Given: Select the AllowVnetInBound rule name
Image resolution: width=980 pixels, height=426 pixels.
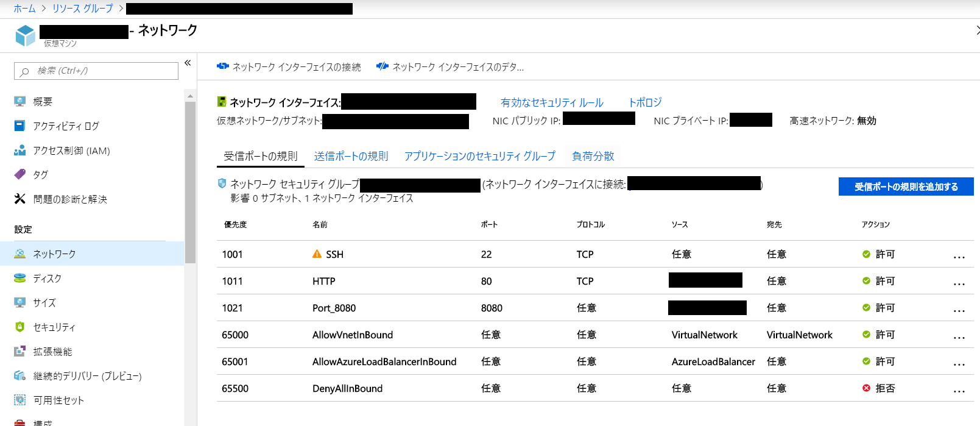Looking at the screenshot, I should 353,335.
